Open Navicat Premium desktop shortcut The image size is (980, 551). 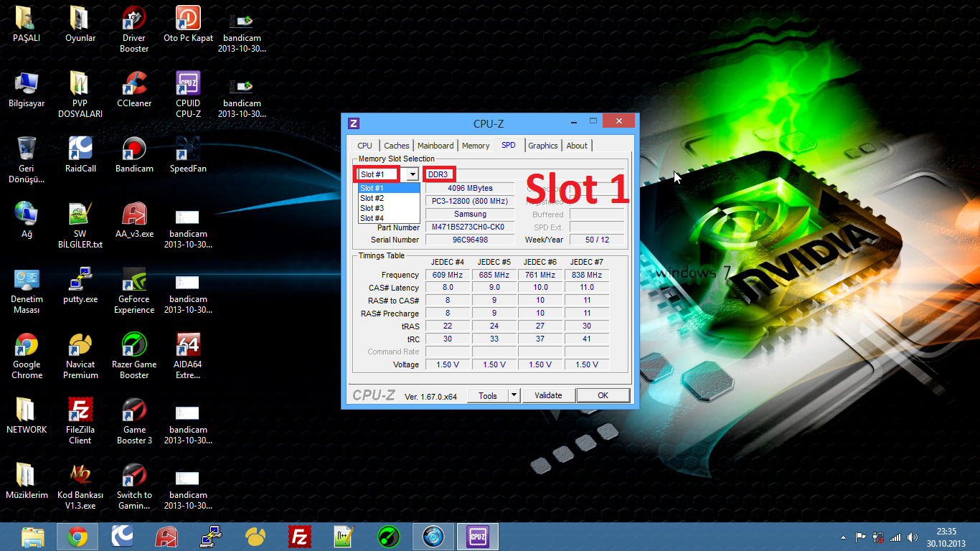point(80,355)
